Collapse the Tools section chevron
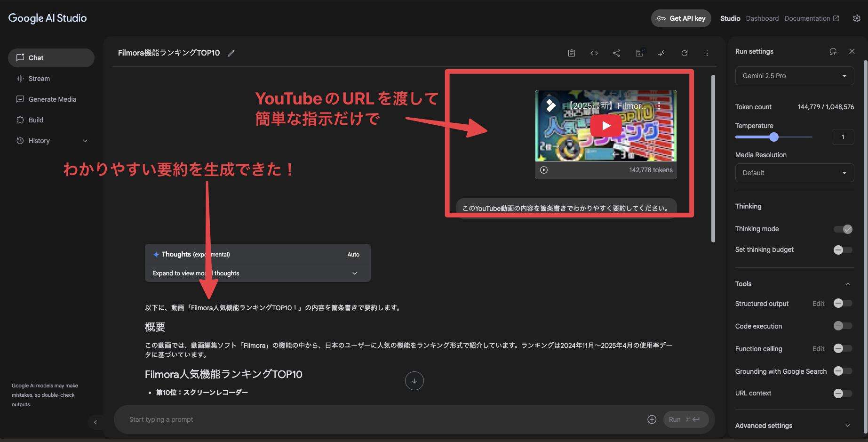 pos(848,284)
